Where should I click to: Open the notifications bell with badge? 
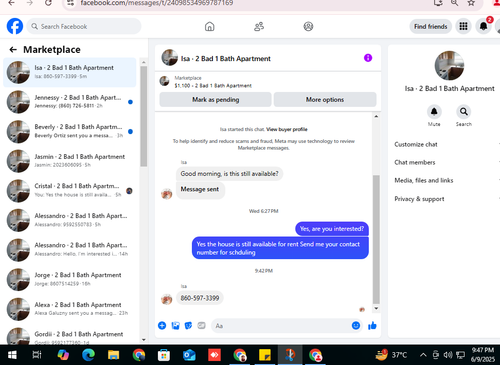(x=483, y=26)
